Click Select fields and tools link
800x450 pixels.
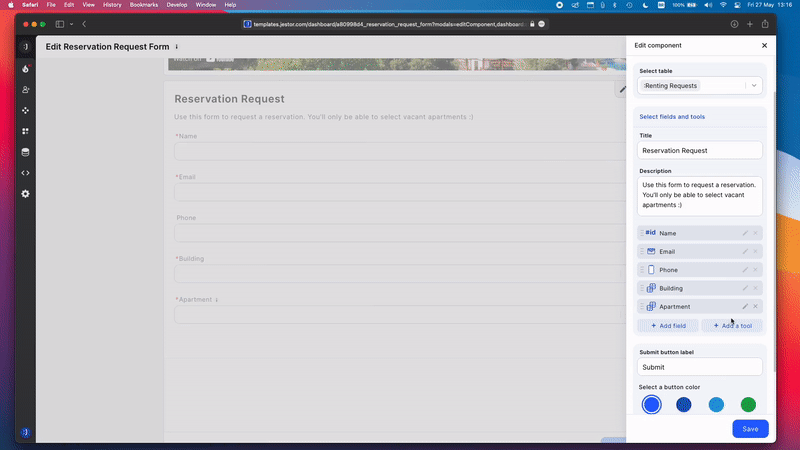click(672, 117)
